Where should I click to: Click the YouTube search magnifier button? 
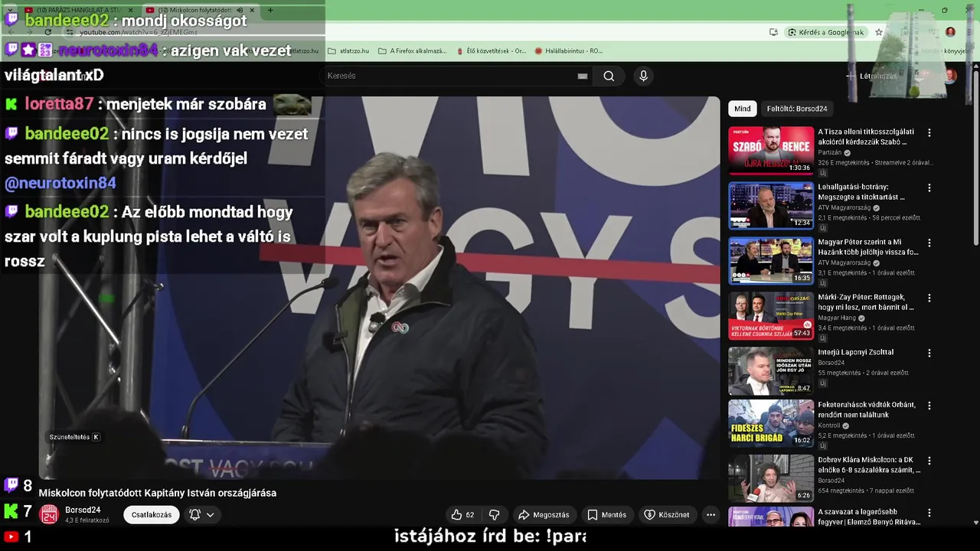point(609,76)
